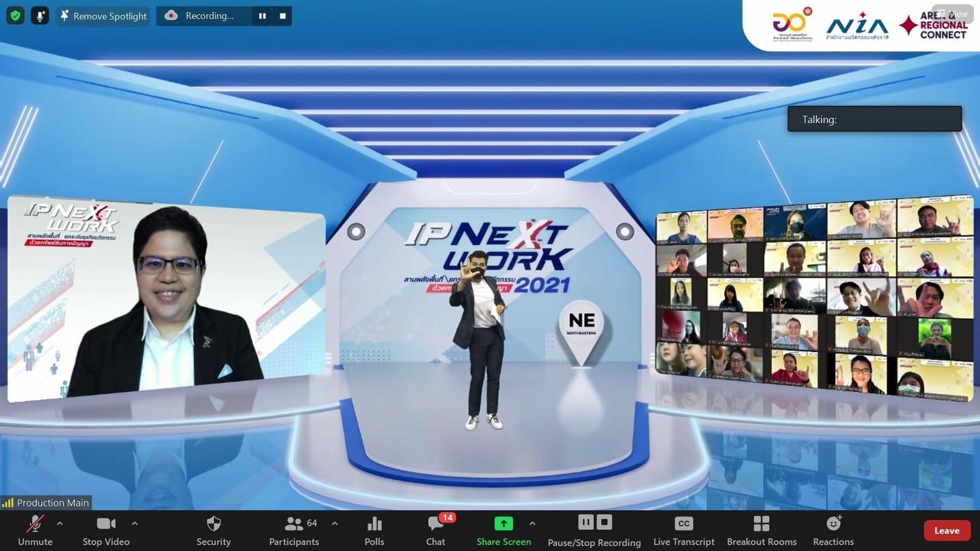
Task: Unmute the microphone
Action: [35, 531]
